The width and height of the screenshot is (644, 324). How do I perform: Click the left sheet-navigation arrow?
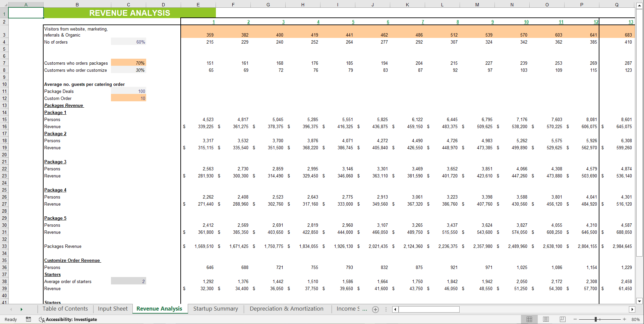pyautogui.click(x=10, y=309)
